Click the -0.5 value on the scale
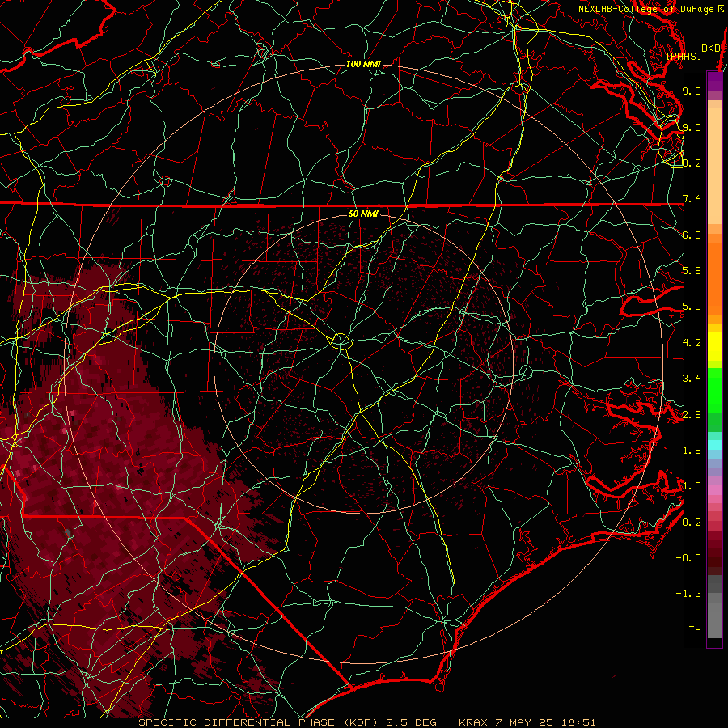The width and height of the screenshot is (728, 728). 688,558
